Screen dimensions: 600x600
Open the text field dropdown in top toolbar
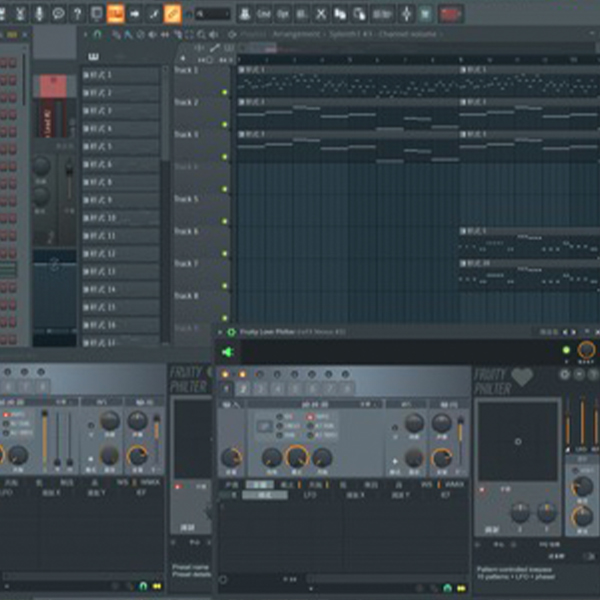pyautogui.click(x=211, y=14)
